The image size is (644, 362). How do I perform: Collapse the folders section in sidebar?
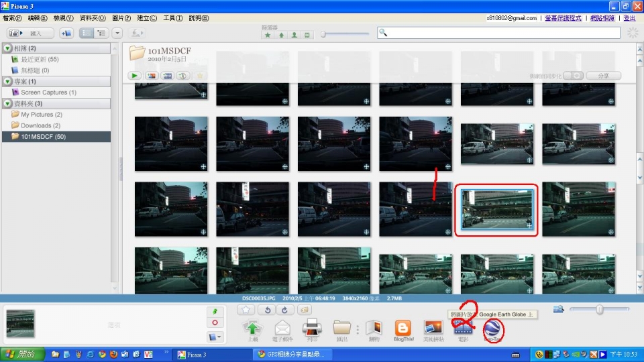coord(7,103)
